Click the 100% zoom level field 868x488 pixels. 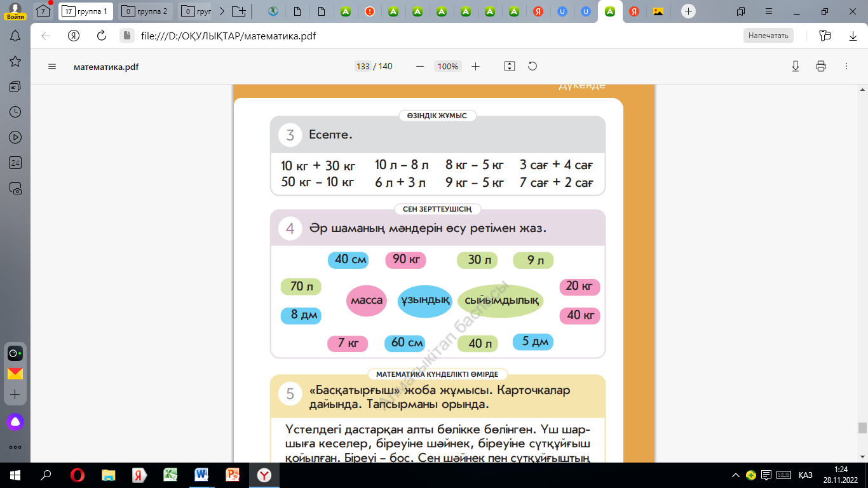click(448, 66)
